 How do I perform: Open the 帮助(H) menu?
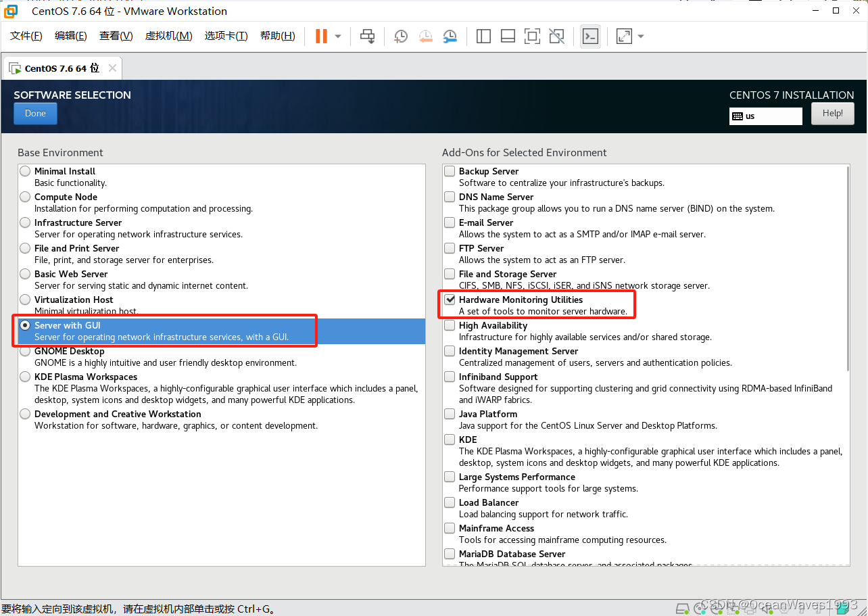pos(278,36)
